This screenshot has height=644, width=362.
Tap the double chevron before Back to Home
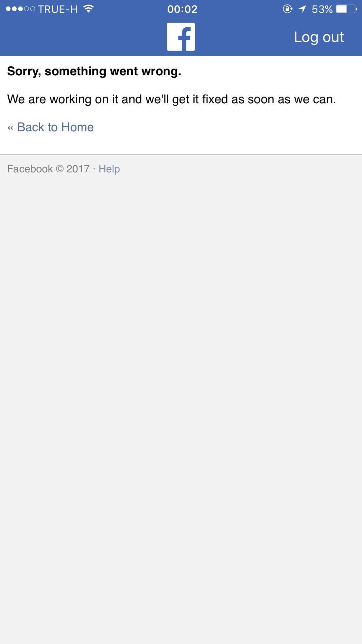tap(10, 128)
